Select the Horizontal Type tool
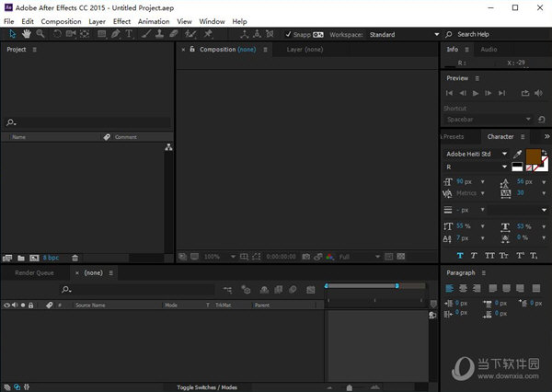The height and width of the screenshot is (392, 552). pos(129,34)
